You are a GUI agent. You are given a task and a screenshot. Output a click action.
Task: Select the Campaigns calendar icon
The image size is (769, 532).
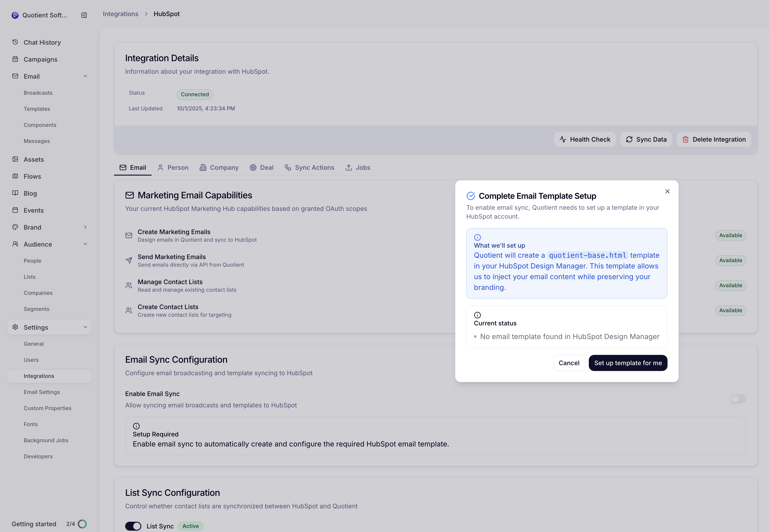tap(15, 59)
